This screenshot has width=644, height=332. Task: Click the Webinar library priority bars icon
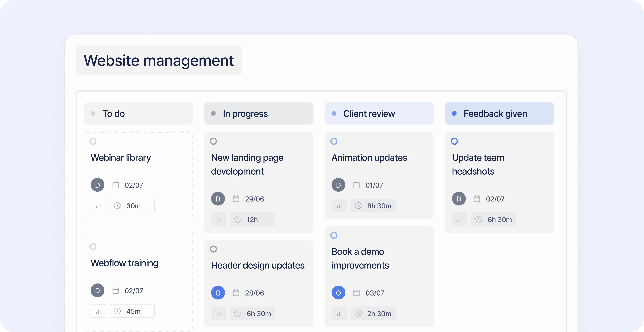(98, 206)
